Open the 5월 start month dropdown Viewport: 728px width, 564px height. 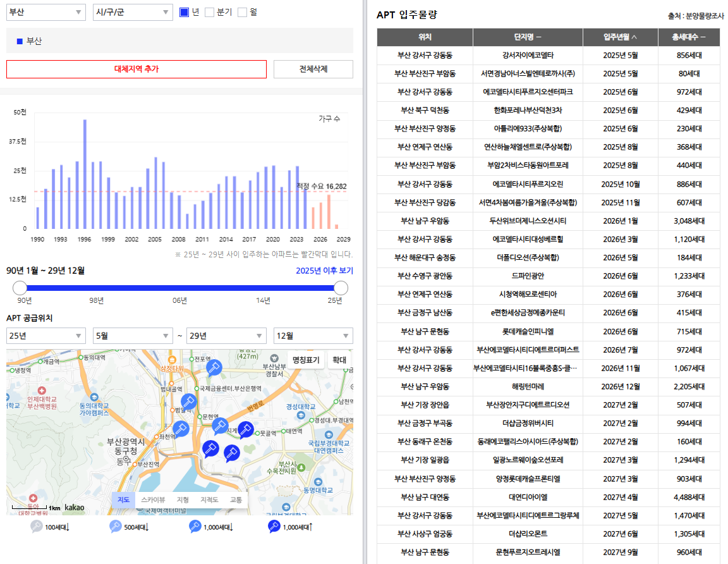[x=133, y=335]
